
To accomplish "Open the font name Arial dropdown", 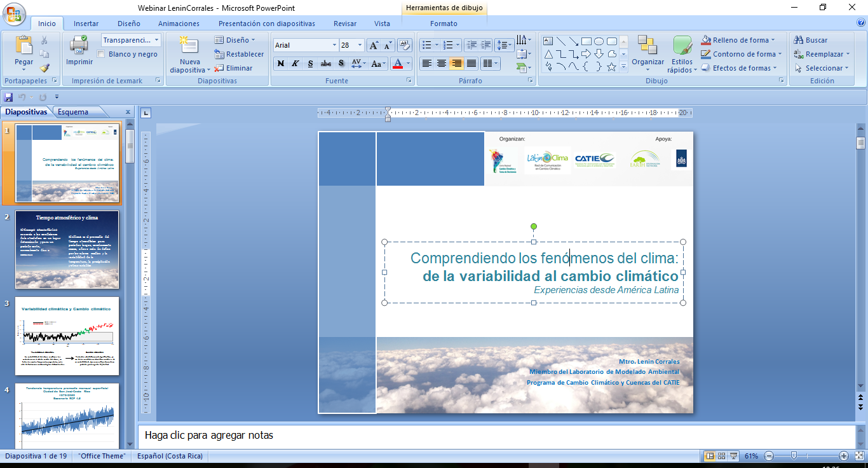I will coord(334,45).
